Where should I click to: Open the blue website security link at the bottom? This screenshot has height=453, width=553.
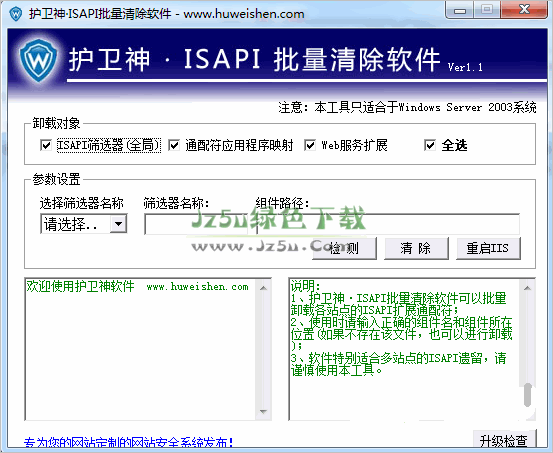(128, 443)
